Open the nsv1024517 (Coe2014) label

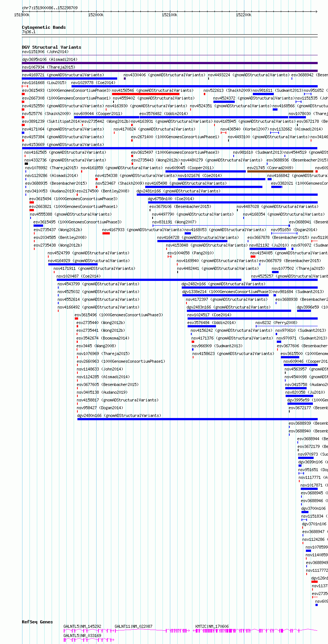pyautogui.click(x=209, y=315)
